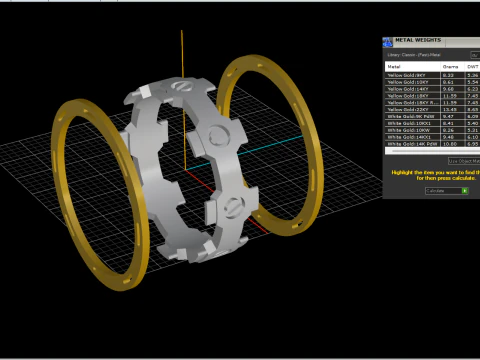480x360 pixels.
Task: Click the 9.68 grams value cell
Action: click(x=452, y=89)
